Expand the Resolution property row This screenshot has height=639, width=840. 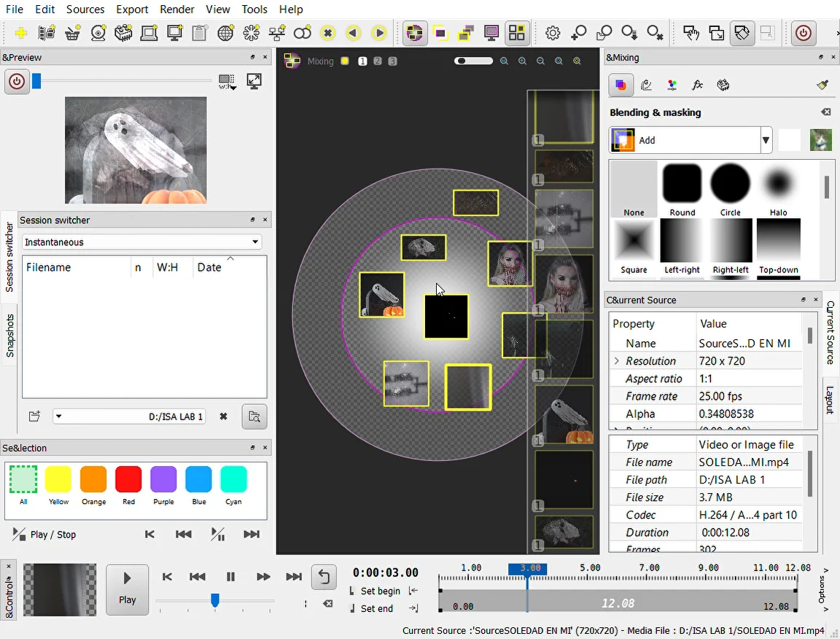pos(617,361)
